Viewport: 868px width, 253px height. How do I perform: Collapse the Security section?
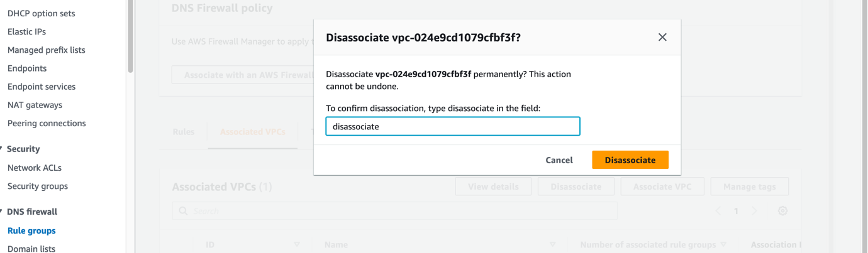(2, 149)
